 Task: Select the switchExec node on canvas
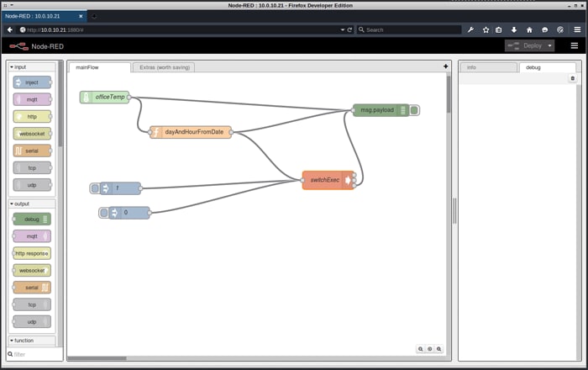point(328,180)
